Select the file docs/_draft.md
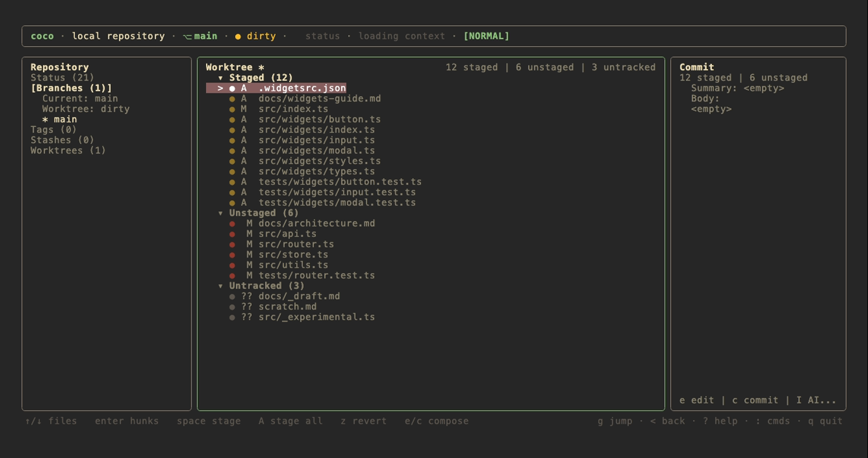Image resolution: width=868 pixels, height=458 pixels. click(x=299, y=296)
